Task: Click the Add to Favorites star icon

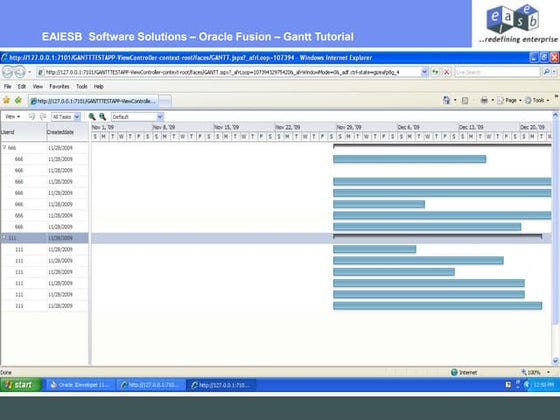Action: pyautogui.click(x=18, y=100)
